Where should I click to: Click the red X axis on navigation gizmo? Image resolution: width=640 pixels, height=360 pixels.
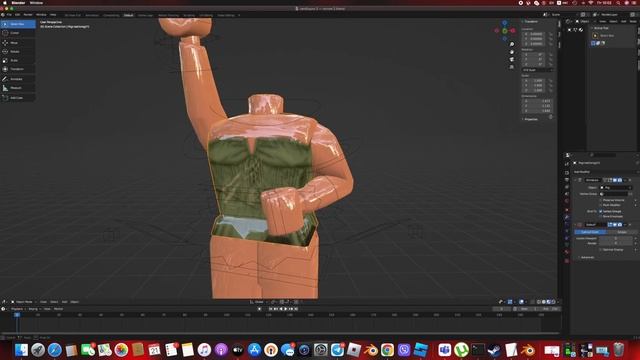[513, 31]
